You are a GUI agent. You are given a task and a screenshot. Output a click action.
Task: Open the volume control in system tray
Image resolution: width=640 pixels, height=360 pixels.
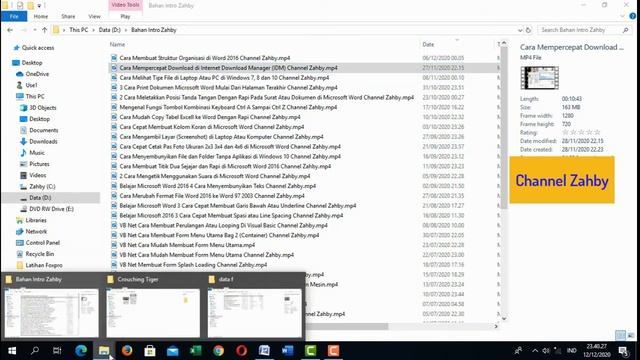click(546, 351)
